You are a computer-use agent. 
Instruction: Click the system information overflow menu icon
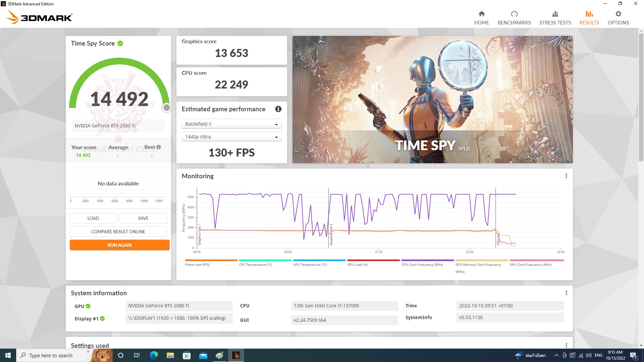click(x=566, y=293)
